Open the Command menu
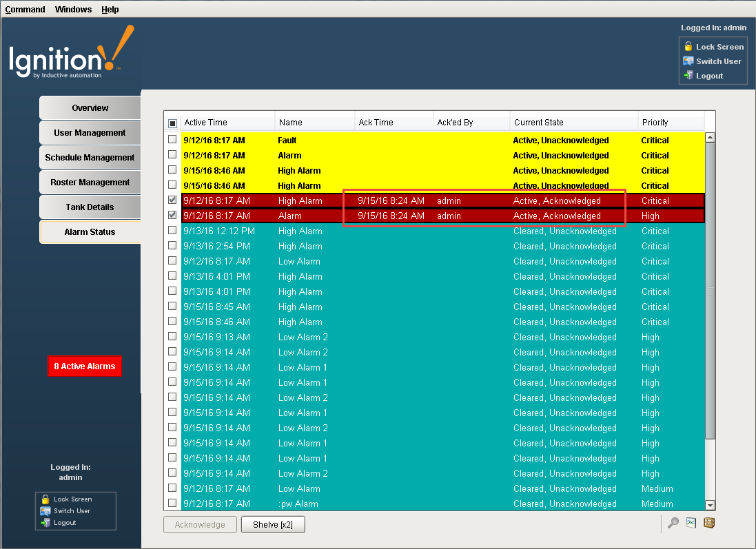The image size is (756, 549). [25, 9]
